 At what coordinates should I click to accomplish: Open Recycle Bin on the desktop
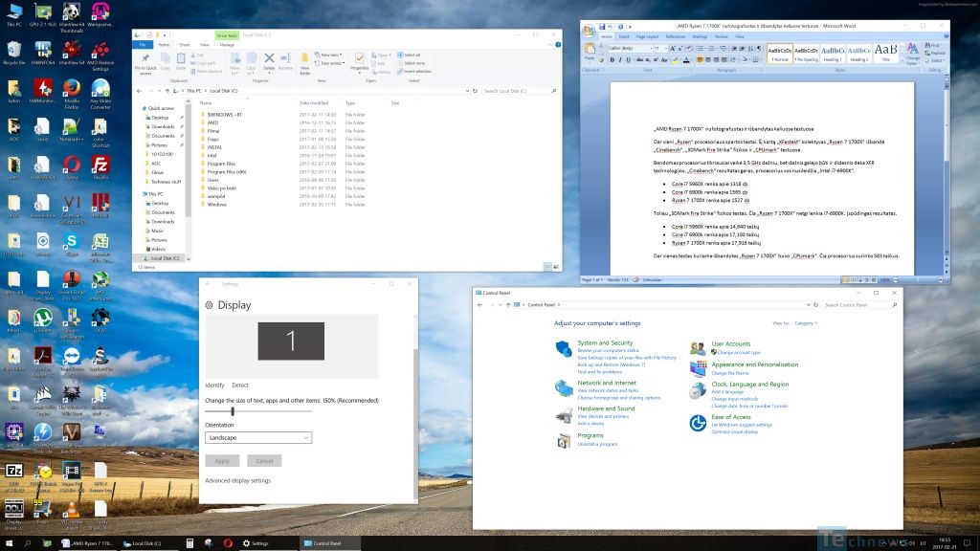coord(13,52)
